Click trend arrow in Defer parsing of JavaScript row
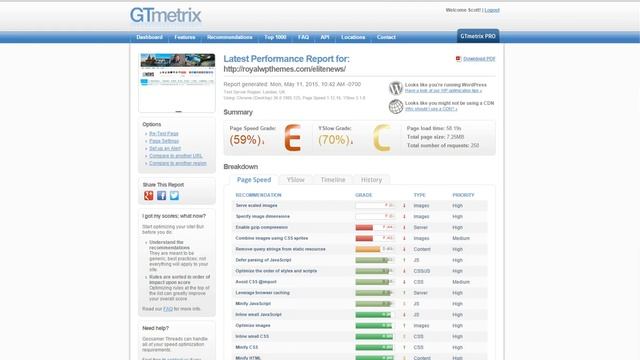The image size is (640, 360). pos(404,260)
